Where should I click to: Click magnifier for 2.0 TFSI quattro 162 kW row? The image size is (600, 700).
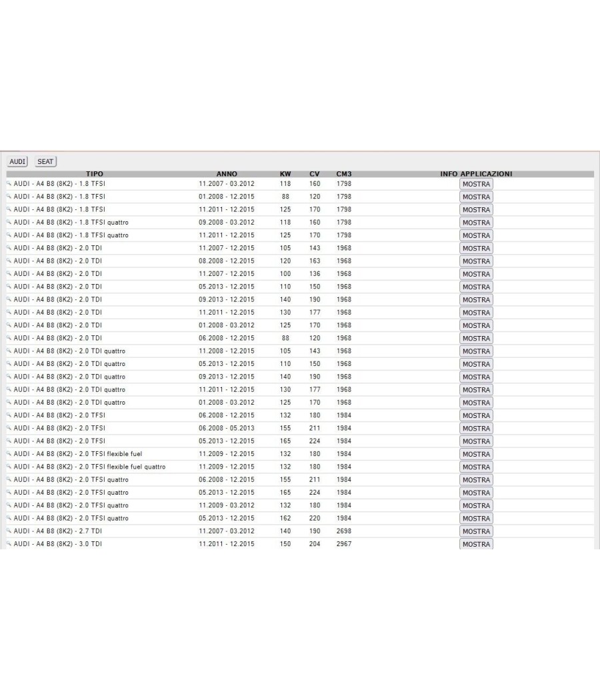(9, 518)
